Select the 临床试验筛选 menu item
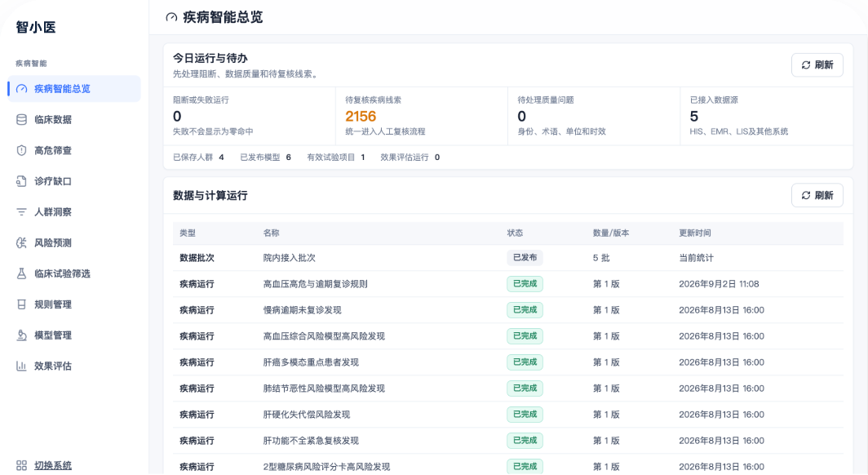The height and width of the screenshot is (475, 868). pos(75,273)
